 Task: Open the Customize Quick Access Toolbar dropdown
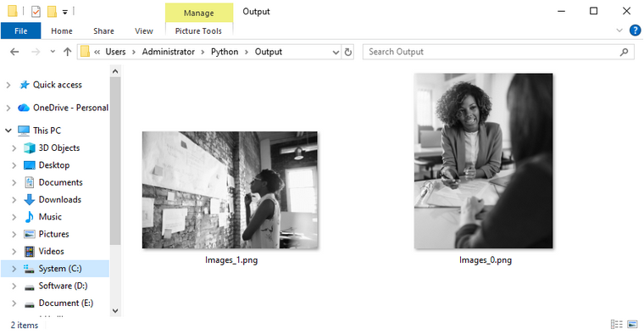pos(65,12)
